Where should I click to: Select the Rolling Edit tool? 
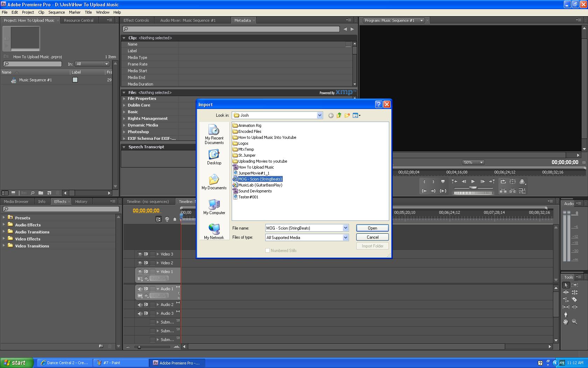coord(575,292)
